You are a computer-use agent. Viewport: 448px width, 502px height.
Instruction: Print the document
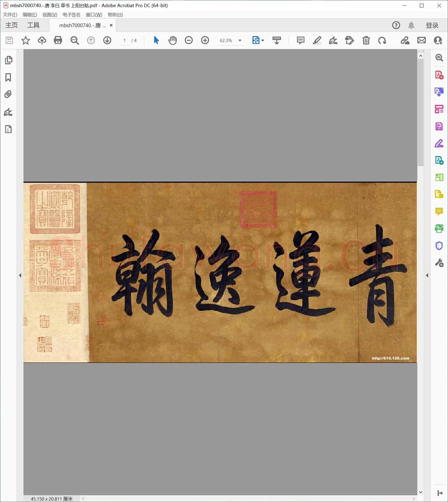58,40
